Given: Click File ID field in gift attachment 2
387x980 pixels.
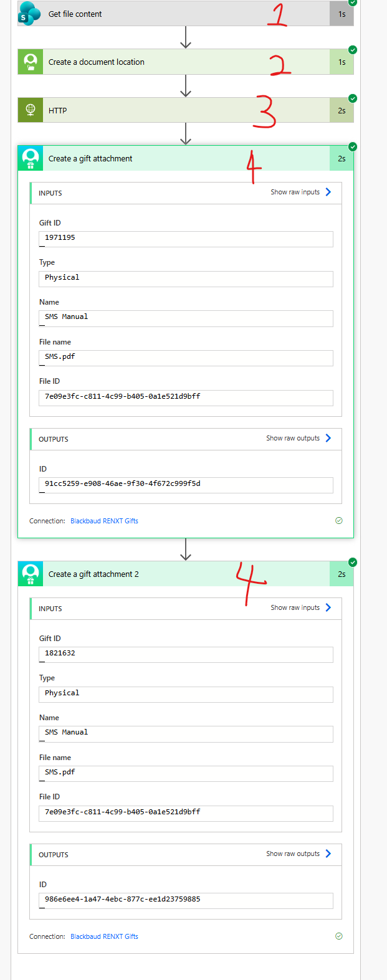Looking at the screenshot, I should [186, 813].
